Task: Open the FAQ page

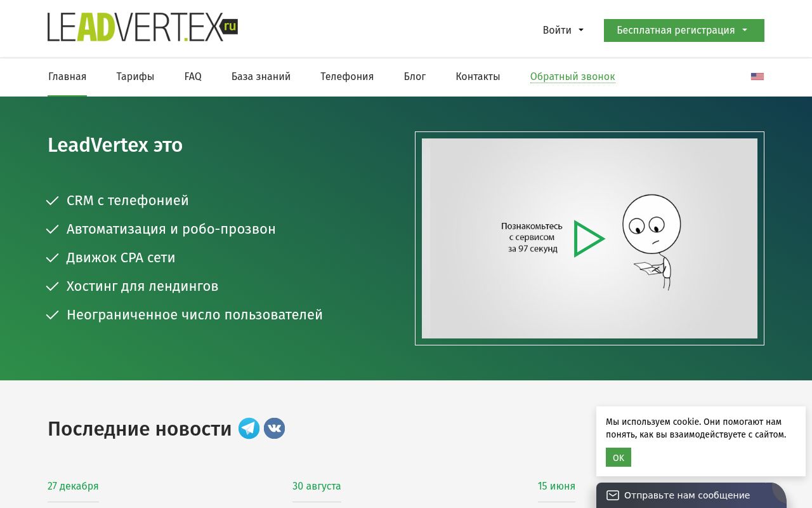Action: [193, 77]
